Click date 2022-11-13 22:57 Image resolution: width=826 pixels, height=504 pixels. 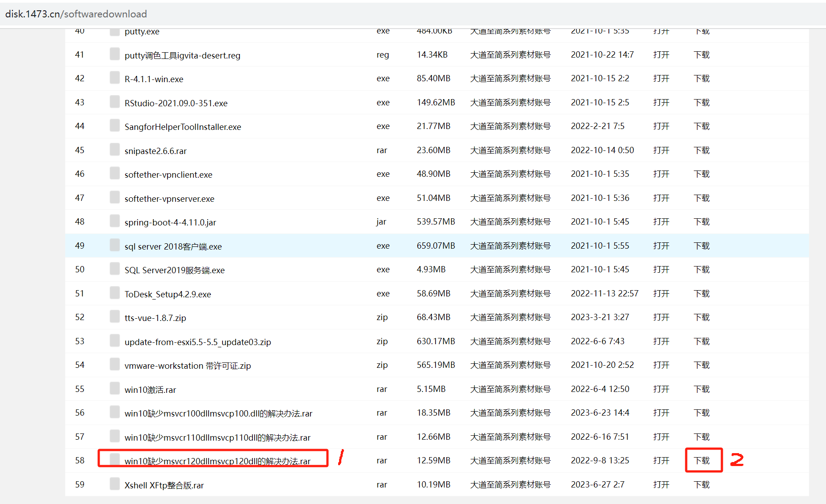click(604, 293)
